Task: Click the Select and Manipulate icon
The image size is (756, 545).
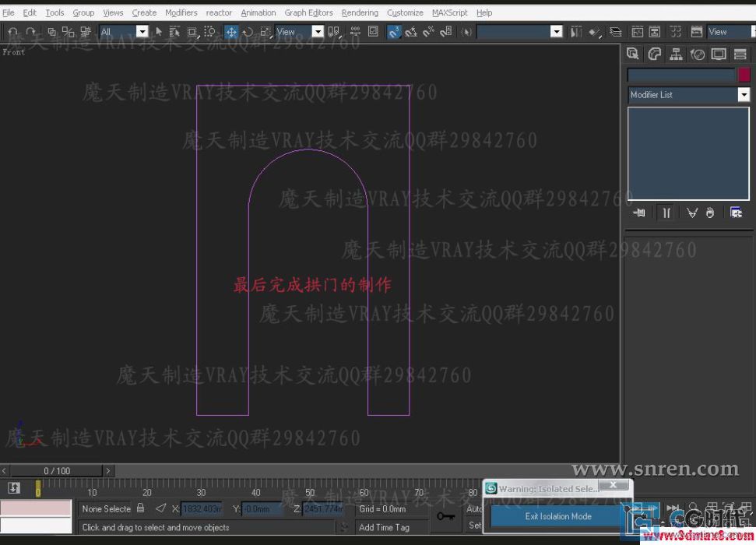Action: pos(355,32)
